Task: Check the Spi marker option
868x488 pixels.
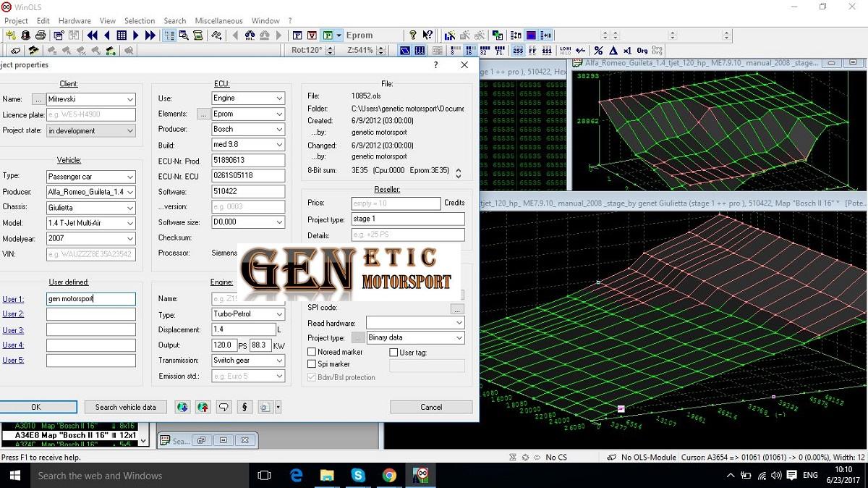Action: [x=312, y=364]
